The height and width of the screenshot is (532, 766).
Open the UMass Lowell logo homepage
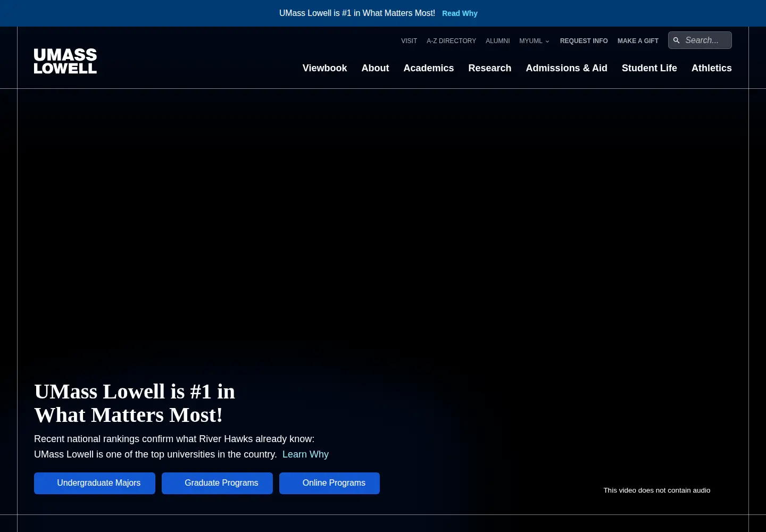[65, 61]
